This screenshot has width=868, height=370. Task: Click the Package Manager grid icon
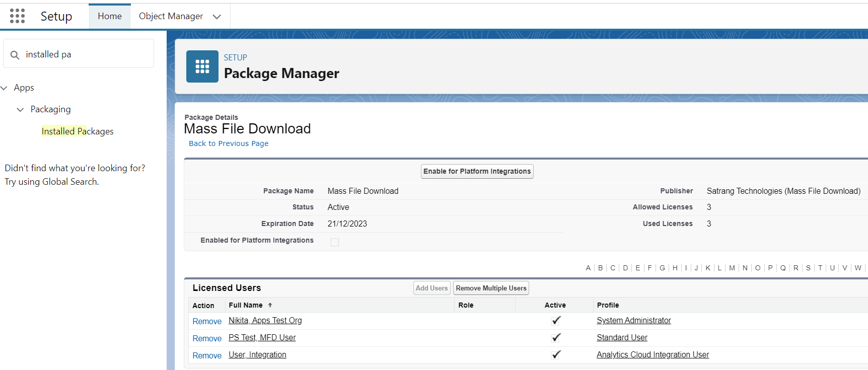pos(202,66)
